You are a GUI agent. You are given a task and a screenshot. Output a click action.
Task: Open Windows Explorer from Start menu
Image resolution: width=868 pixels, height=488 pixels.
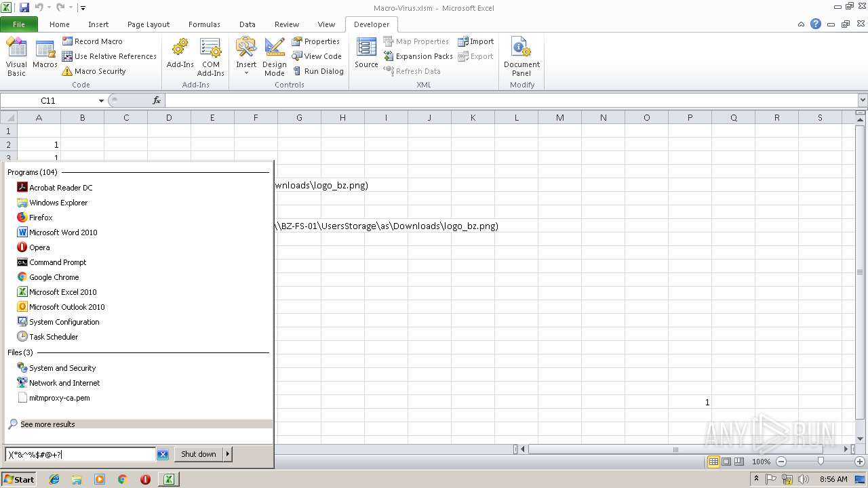pos(53,203)
